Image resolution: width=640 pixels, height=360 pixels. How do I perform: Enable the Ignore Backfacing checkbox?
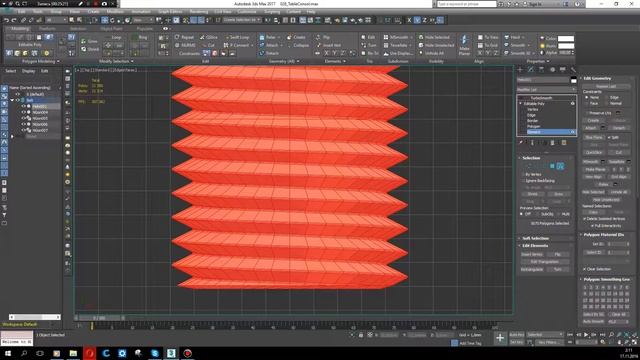(x=524, y=180)
